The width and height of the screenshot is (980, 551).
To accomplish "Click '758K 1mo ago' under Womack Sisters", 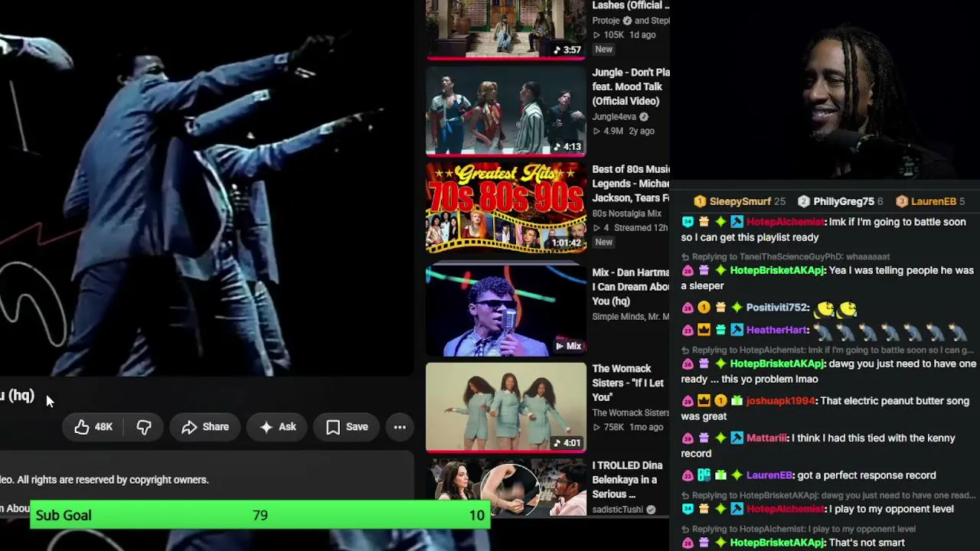I will coord(628,427).
